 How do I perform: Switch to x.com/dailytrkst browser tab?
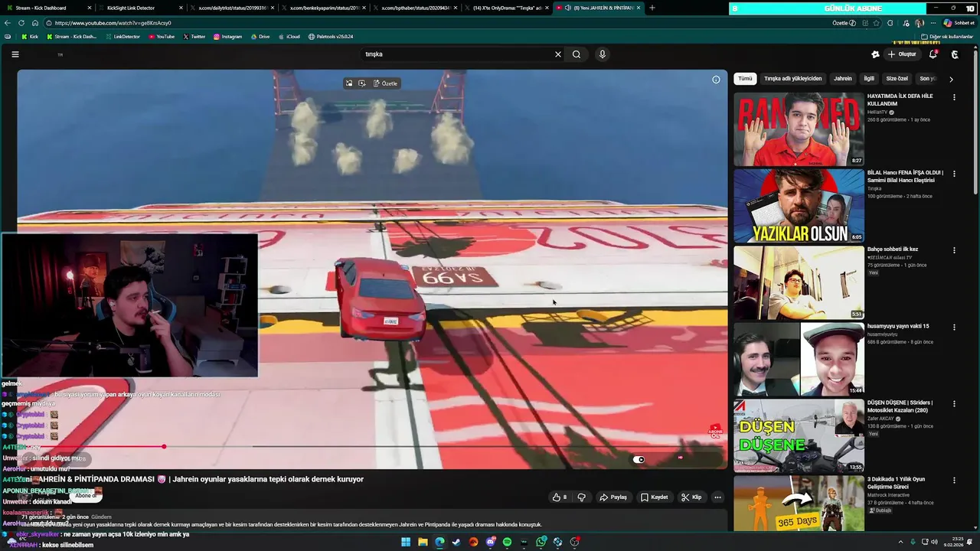click(231, 8)
